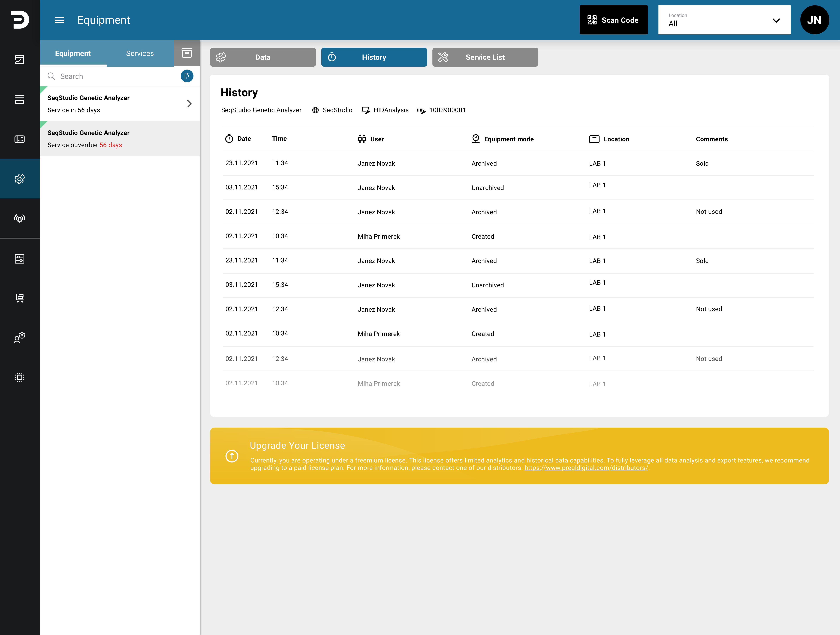Image resolution: width=840 pixels, height=635 pixels.
Task: Select the History tab
Action: point(374,57)
